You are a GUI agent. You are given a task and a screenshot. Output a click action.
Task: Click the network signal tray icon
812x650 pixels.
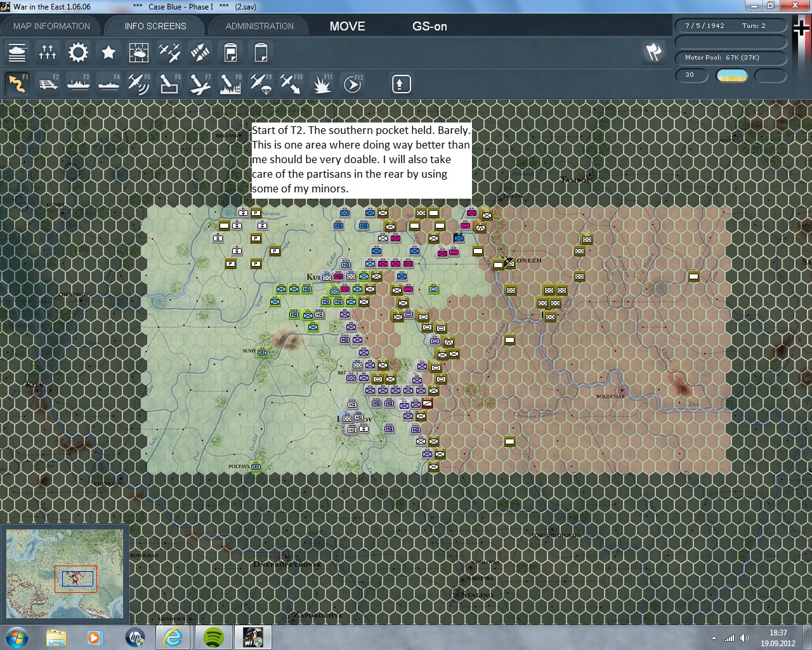click(x=730, y=638)
